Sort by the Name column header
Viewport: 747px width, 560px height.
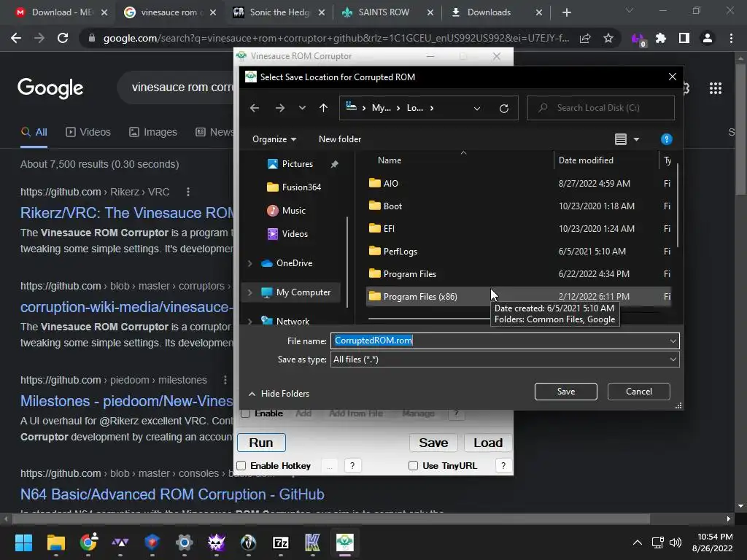[390, 160]
